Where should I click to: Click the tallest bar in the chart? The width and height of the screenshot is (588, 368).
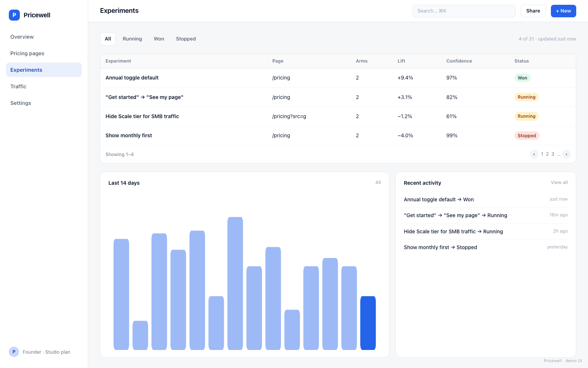(235, 283)
